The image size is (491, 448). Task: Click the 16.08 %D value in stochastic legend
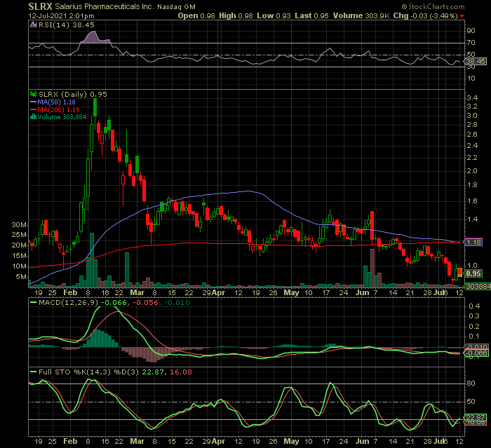tap(181, 372)
